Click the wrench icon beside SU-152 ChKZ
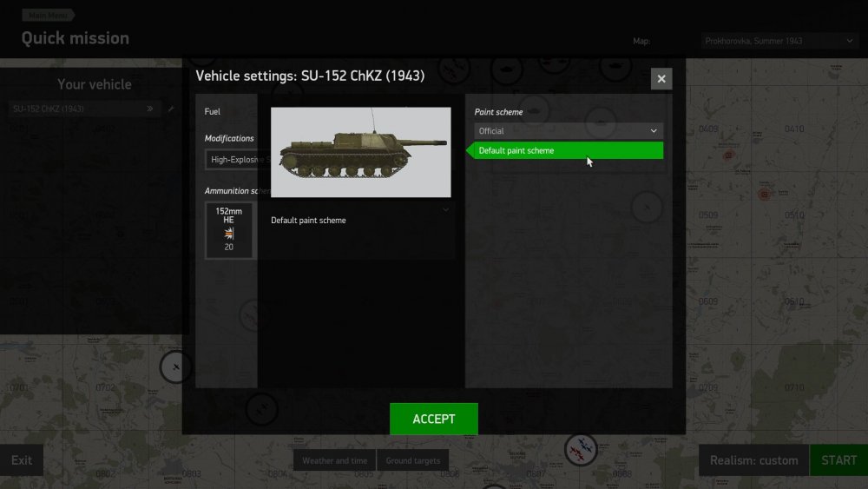This screenshot has width=868, height=489. tap(171, 109)
